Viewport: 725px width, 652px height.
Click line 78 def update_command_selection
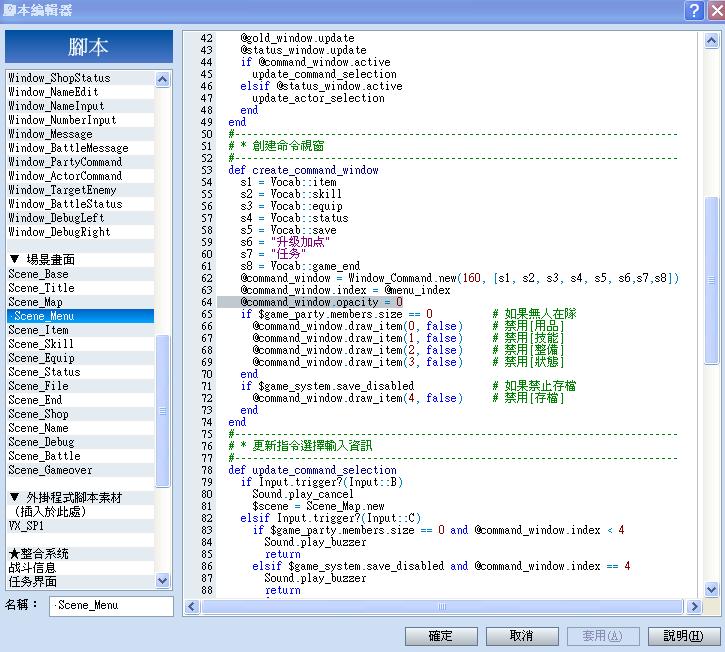312,470
